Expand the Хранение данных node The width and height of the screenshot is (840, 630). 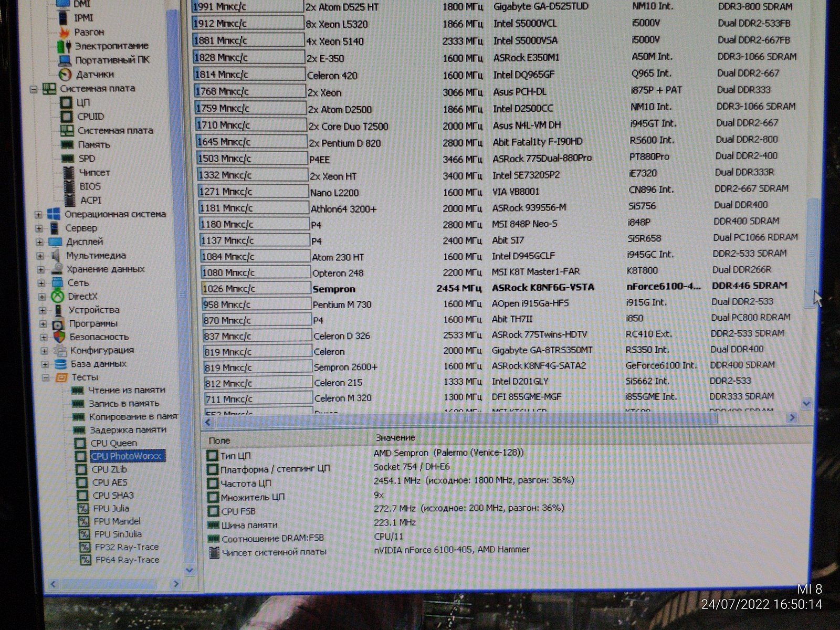tap(41, 270)
